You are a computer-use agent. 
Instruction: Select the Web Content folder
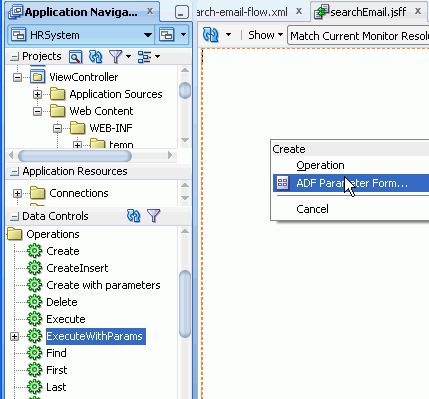[101, 111]
